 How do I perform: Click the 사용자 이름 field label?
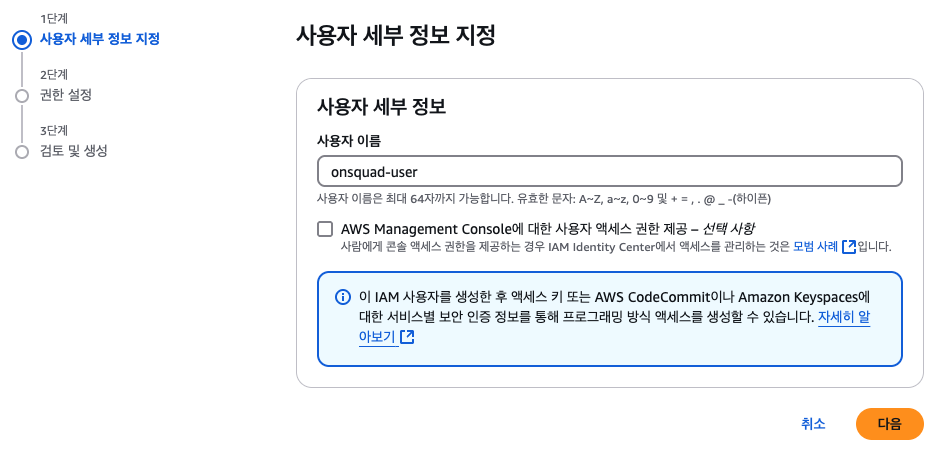pyautogui.click(x=349, y=141)
